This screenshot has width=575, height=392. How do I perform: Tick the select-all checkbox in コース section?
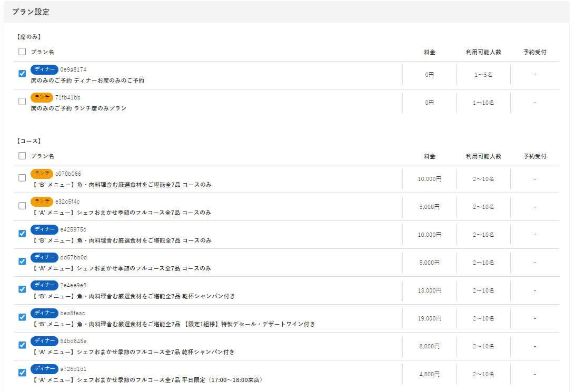22,156
